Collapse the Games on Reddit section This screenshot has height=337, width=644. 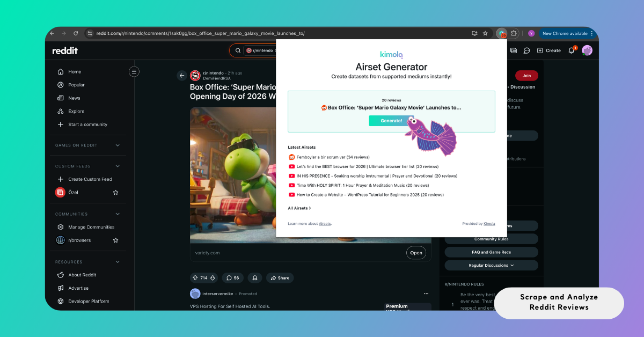click(x=118, y=145)
